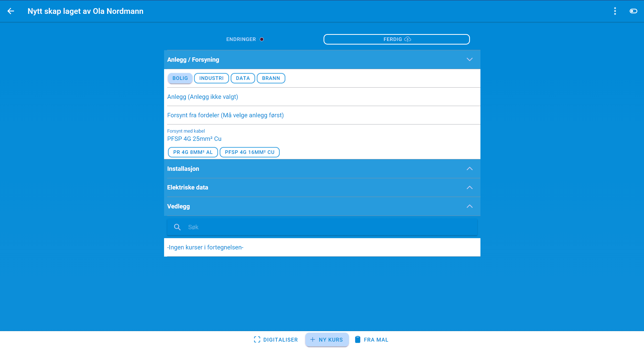Expand the Installasjon section
This screenshot has height=348, width=644.
469,168
